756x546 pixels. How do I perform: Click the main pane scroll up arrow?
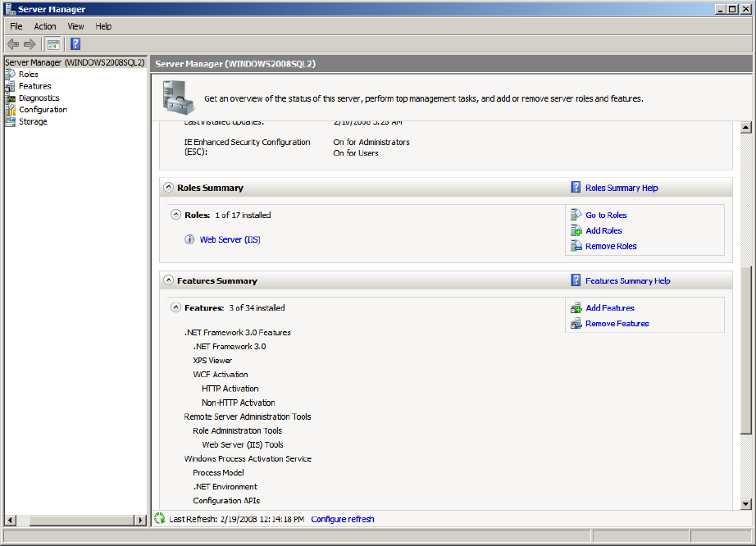(x=746, y=128)
